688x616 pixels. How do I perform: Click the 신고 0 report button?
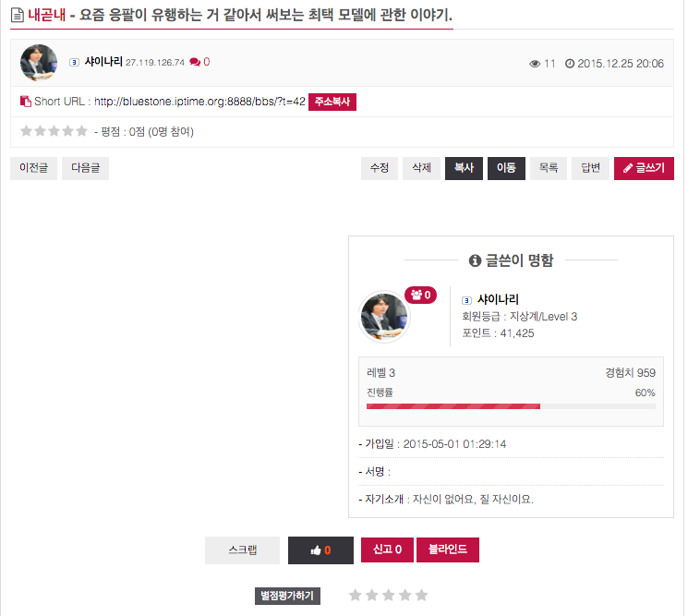(x=387, y=550)
